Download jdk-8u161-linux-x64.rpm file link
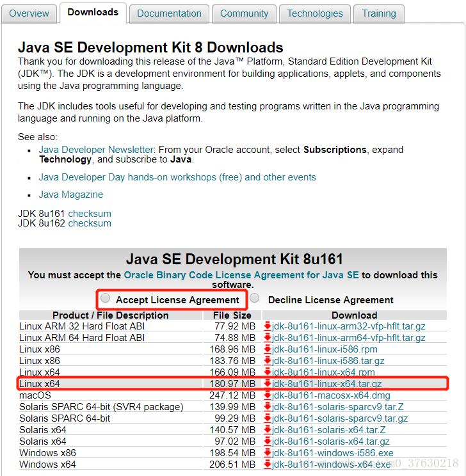Image resolution: width=466 pixels, height=476 pixels. click(323, 372)
